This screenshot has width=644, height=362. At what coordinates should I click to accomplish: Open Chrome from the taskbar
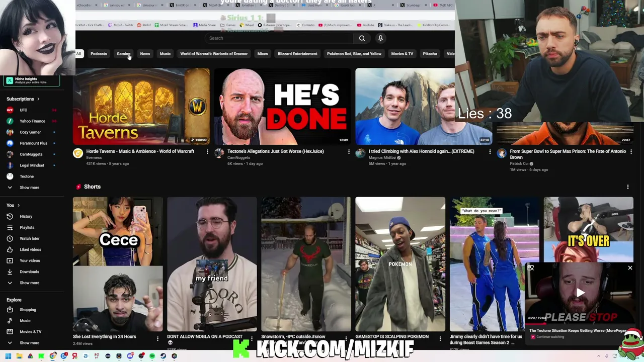point(53,356)
